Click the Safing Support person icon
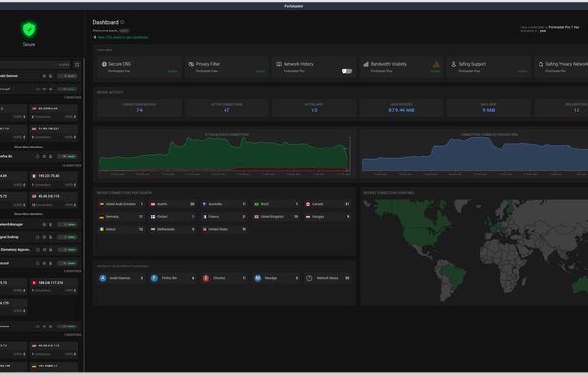This screenshot has height=375, width=588. tap(454, 64)
